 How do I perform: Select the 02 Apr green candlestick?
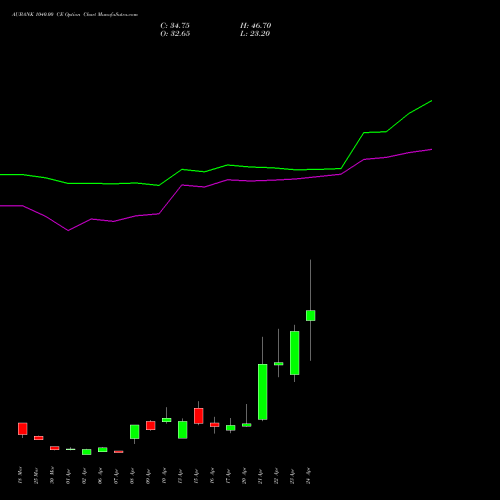[86, 452]
